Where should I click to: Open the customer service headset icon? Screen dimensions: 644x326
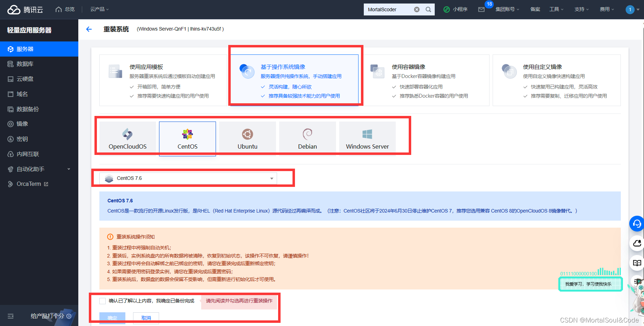[637, 224]
